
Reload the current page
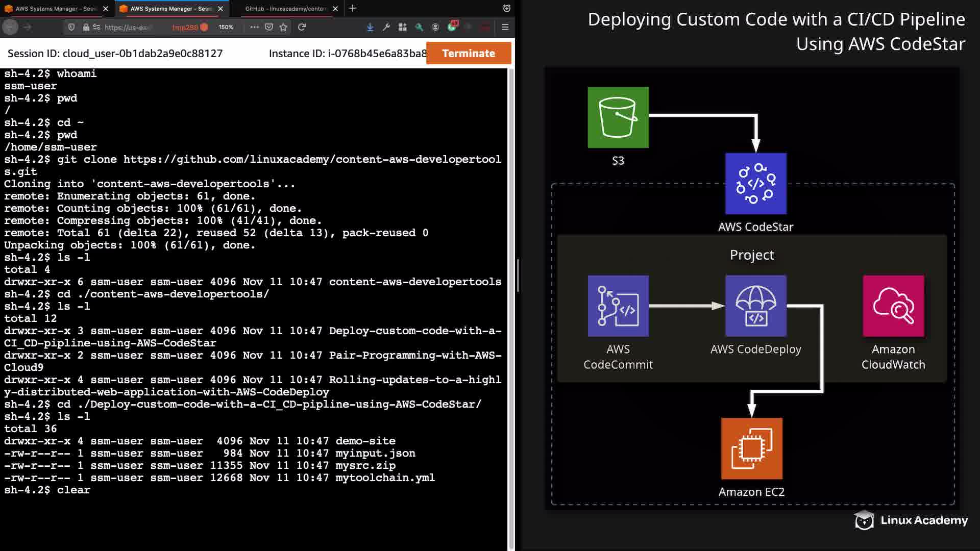point(302,27)
